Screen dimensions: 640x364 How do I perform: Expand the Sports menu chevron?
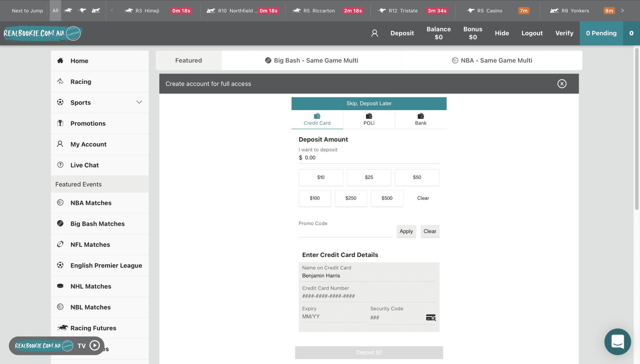(x=139, y=102)
